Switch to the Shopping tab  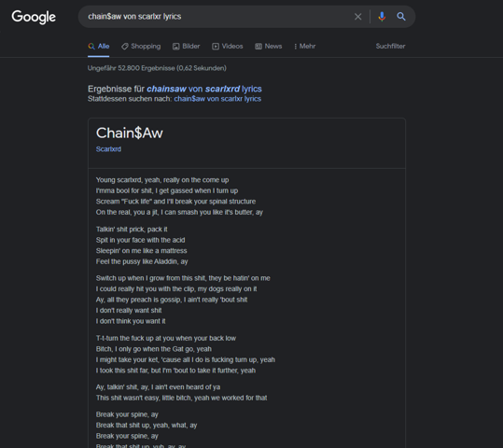click(141, 47)
